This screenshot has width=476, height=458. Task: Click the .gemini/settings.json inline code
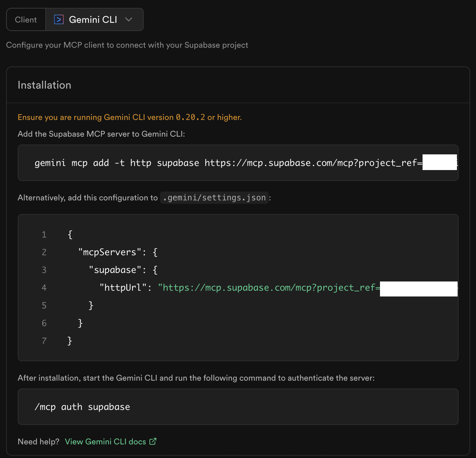[215, 198]
